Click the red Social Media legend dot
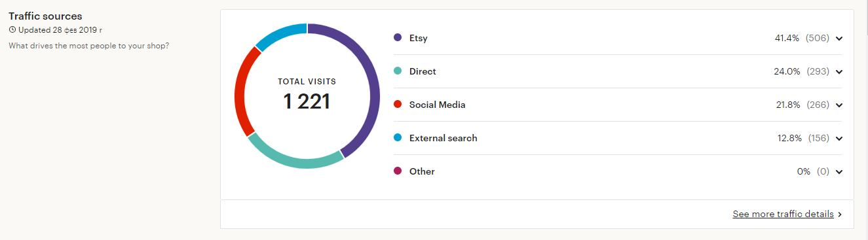 pyautogui.click(x=398, y=105)
